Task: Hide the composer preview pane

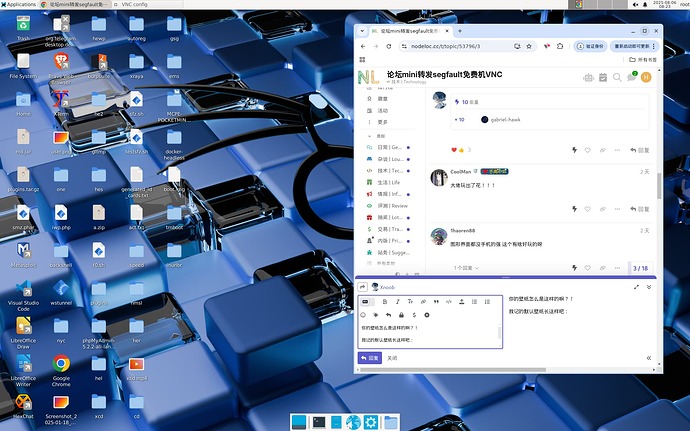Action: tap(649, 358)
